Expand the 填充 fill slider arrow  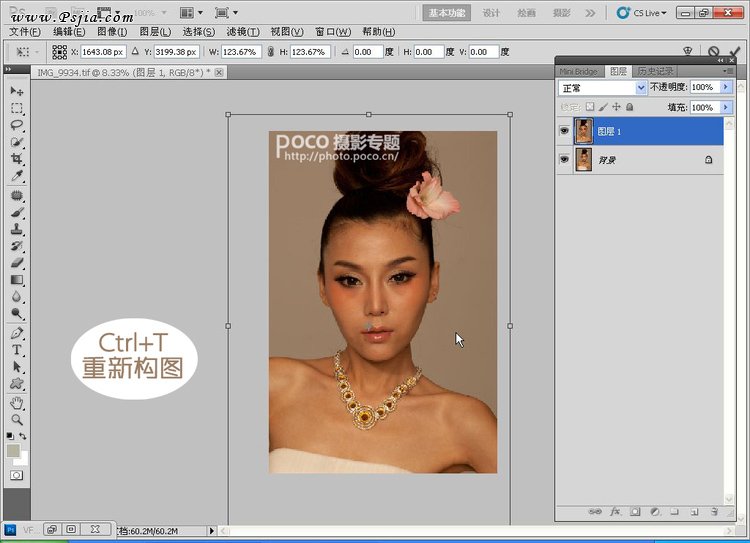tap(726, 107)
